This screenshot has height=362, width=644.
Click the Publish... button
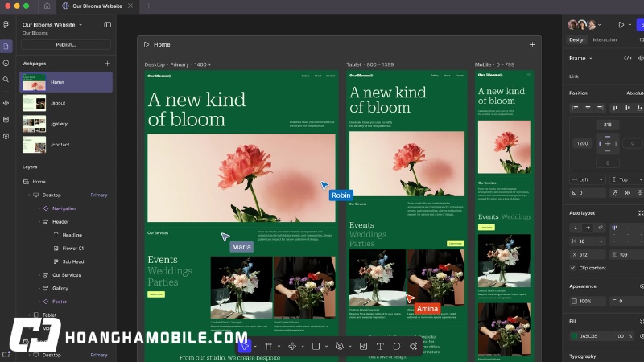click(x=66, y=45)
